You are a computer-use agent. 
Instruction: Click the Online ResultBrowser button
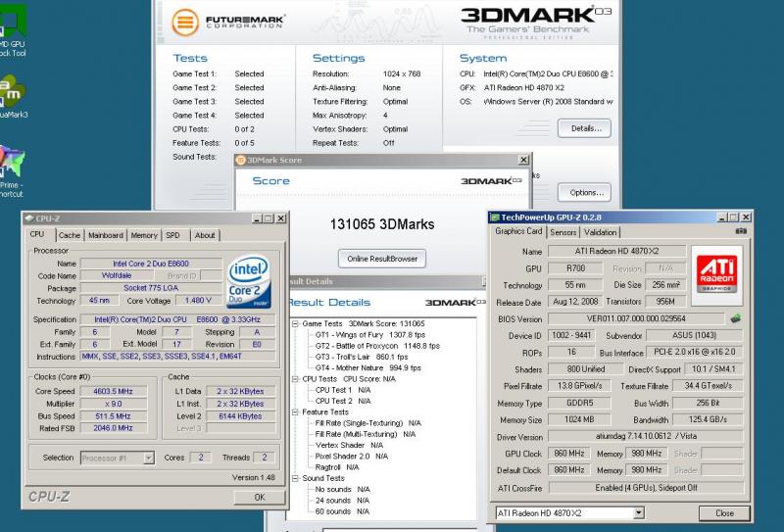pos(382,259)
